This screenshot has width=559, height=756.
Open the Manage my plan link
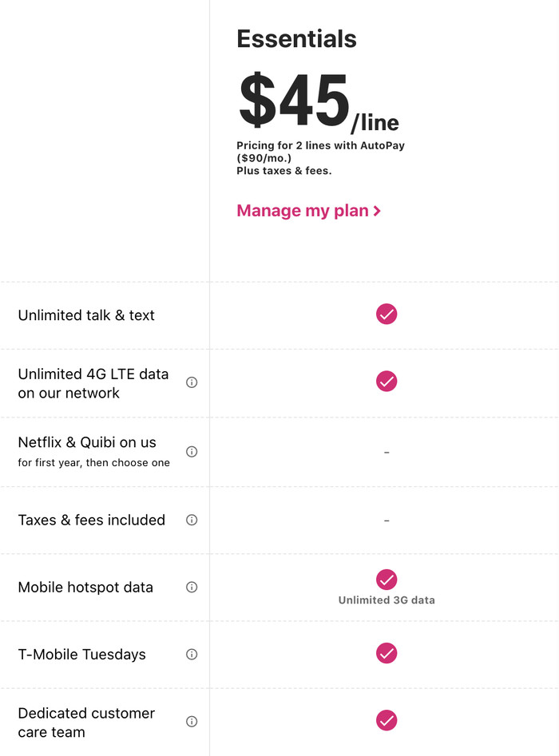click(308, 212)
